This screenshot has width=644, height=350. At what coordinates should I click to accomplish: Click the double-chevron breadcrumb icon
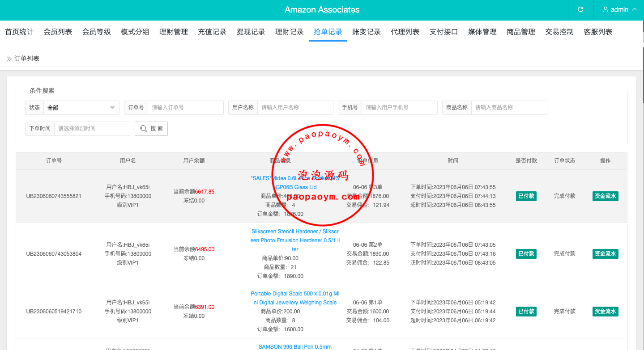tap(9, 59)
